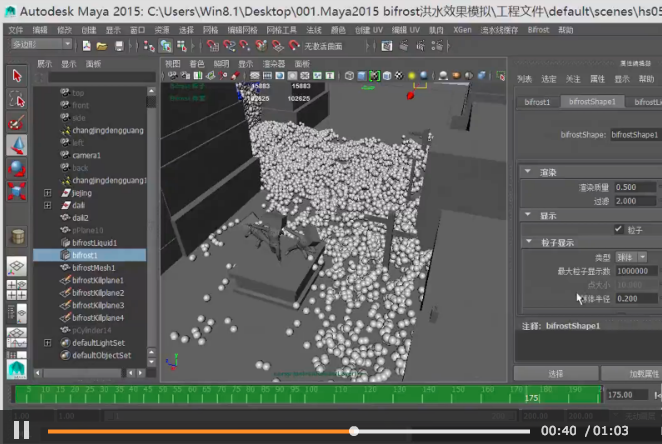Select the Move tool cone icon

pyautogui.click(x=17, y=145)
